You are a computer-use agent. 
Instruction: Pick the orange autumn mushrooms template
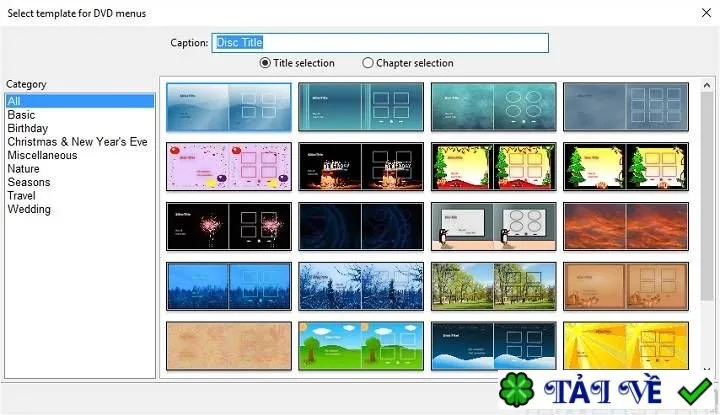point(626,286)
